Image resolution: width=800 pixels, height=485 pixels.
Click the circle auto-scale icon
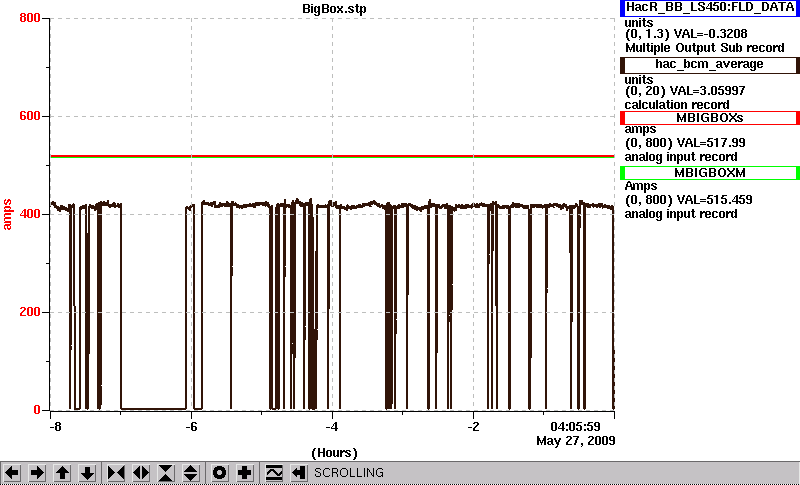coord(220,473)
